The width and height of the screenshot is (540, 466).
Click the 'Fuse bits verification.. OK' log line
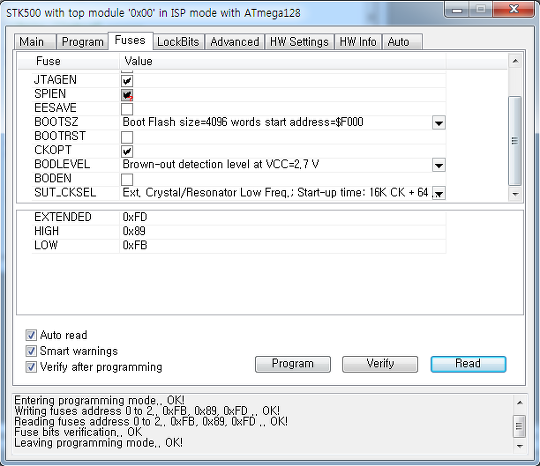point(78,432)
